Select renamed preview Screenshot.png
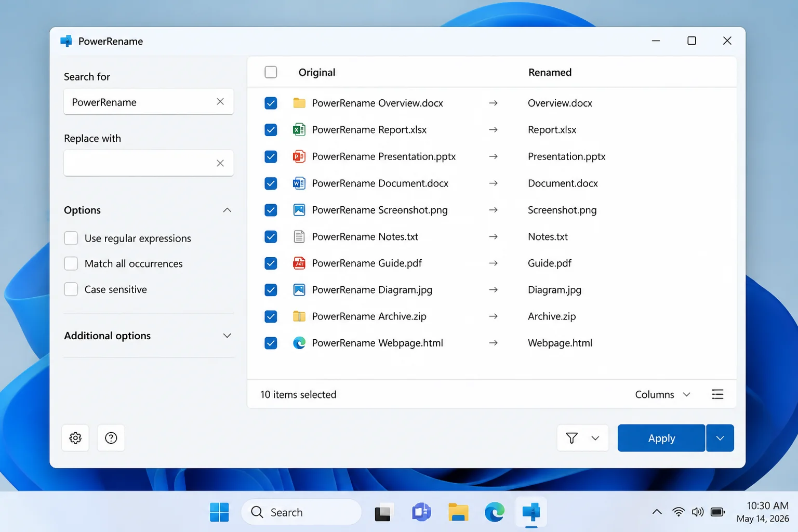Screen dimensions: 798x532 click(562, 210)
